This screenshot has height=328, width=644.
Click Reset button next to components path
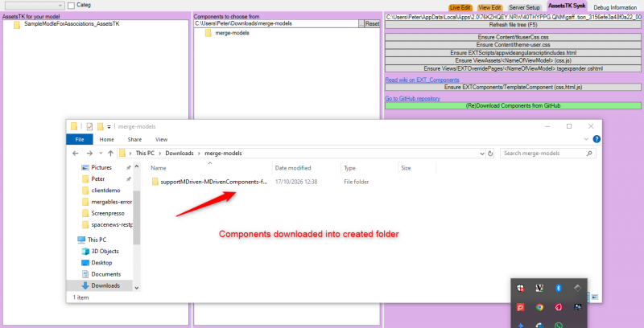tap(372, 24)
